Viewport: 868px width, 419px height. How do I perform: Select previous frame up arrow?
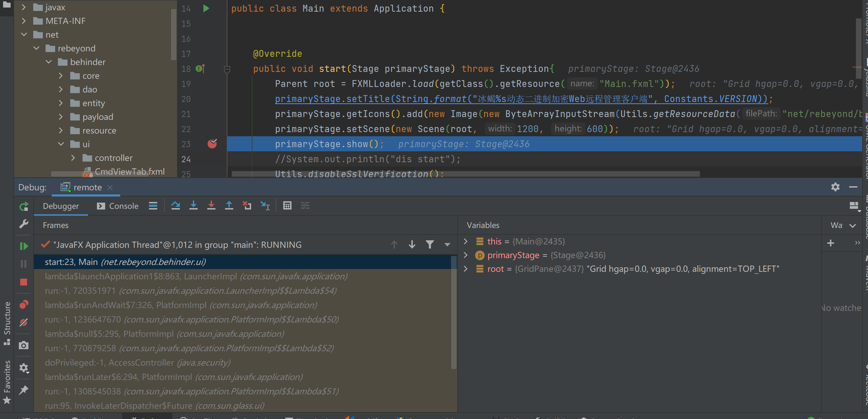(394, 245)
